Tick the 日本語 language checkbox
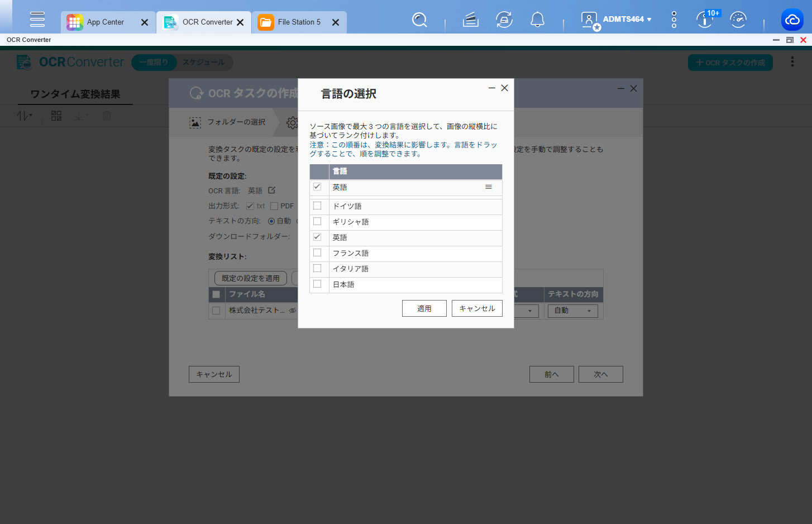This screenshot has height=524, width=812. pos(317,284)
